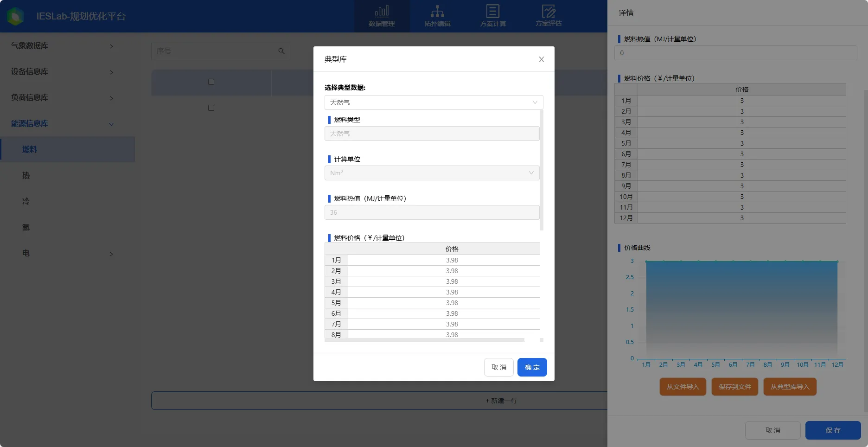Click the 7月 price cell 3.98 in dialog
Image resolution: width=868 pixels, height=447 pixels.
click(444, 324)
